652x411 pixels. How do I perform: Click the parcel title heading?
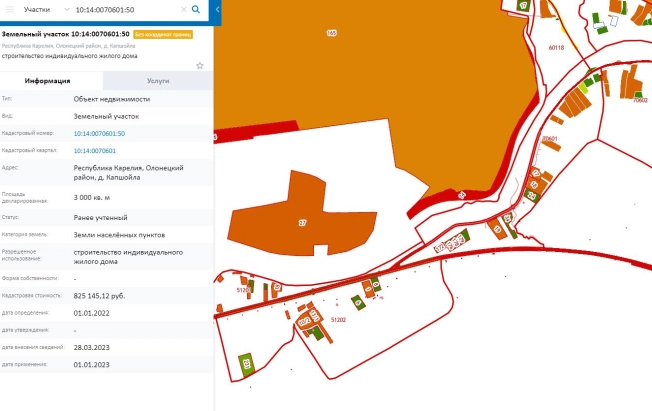[x=66, y=34]
